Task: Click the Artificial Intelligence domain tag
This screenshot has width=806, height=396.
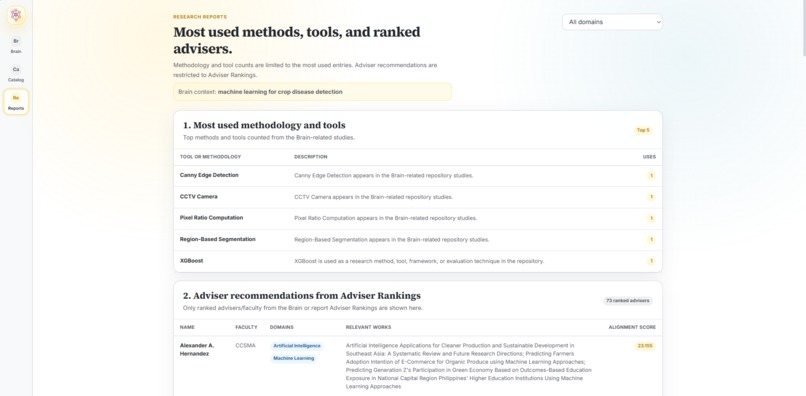Action: (297, 346)
